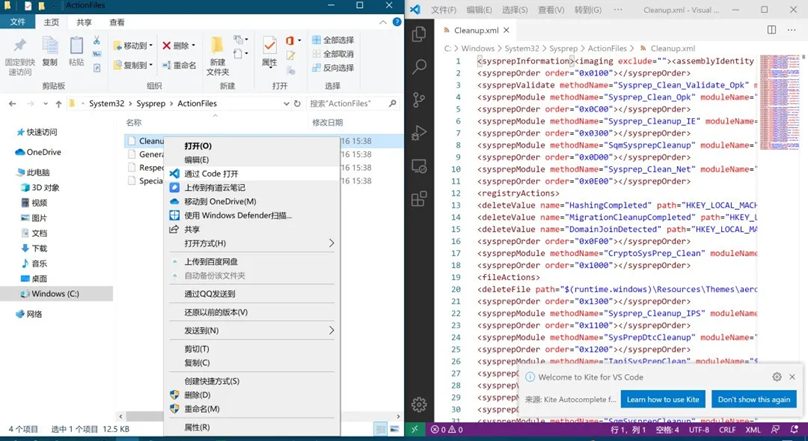
Task: Select Properties(R) in the context menu
Action: (252, 427)
